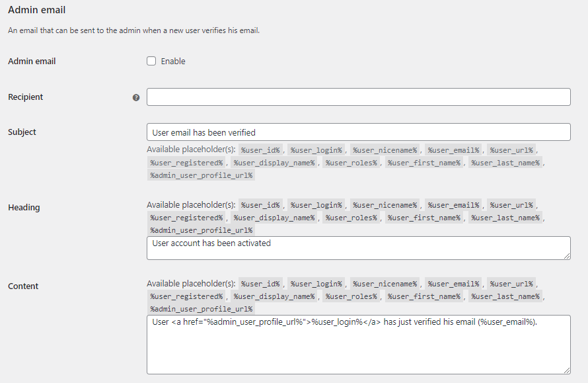Click the 'Content' field label
The height and width of the screenshot is (383, 588).
click(23, 286)
